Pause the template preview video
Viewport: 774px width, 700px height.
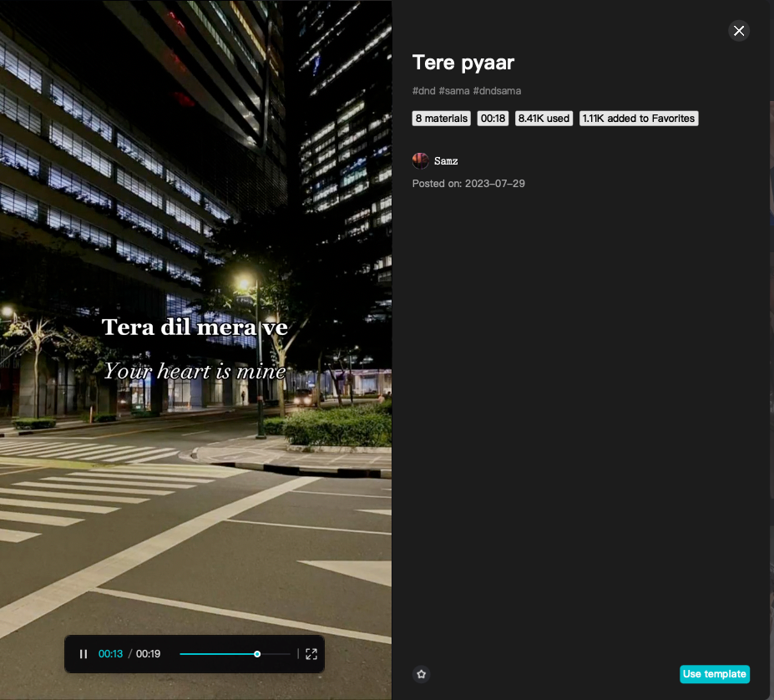[83, 654]
